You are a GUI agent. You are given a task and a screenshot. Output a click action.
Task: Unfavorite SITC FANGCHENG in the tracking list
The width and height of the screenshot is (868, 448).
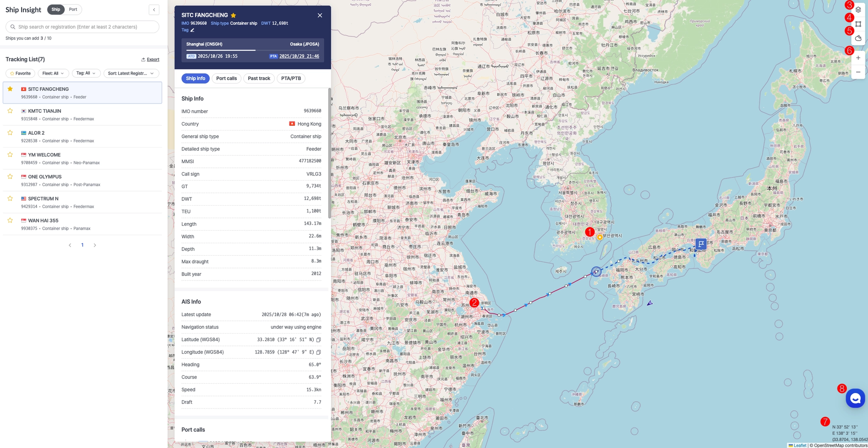tap(10, 89)
